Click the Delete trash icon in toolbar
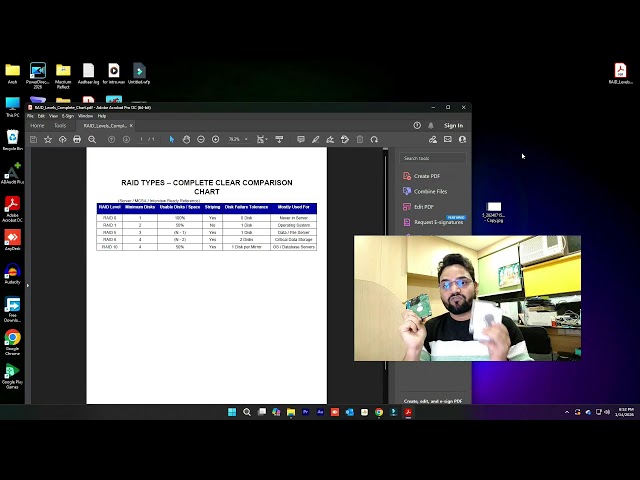Viewport: 640px width, 480px height. [x=360, y=140]
